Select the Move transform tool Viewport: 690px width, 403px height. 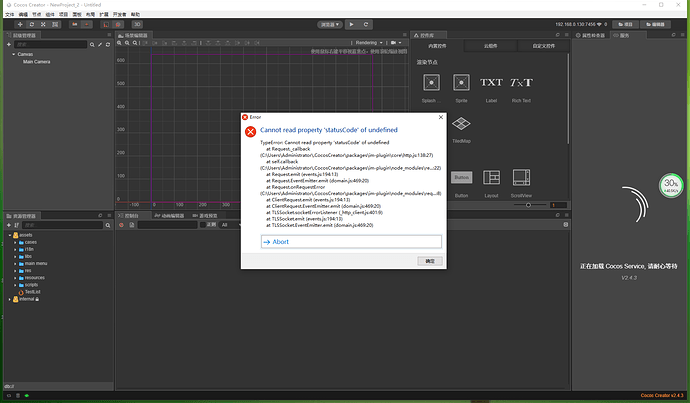point(20,25)
